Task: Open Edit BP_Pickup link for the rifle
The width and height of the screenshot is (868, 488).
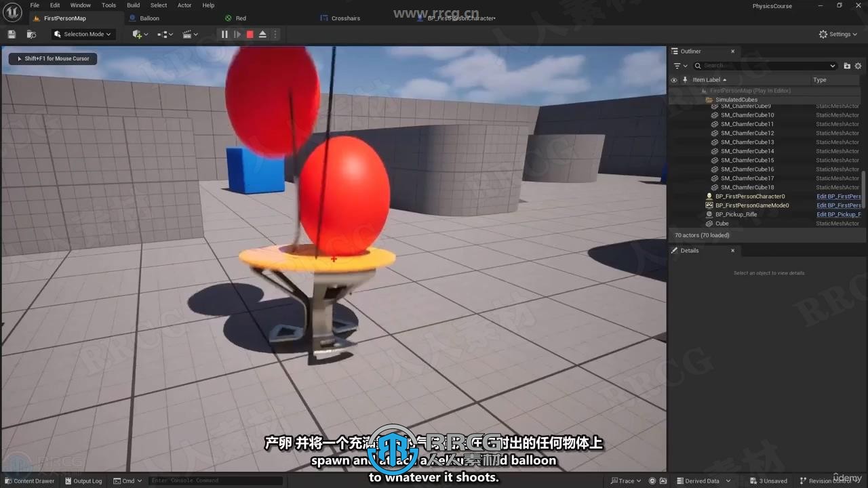Action: coord(839,214)
